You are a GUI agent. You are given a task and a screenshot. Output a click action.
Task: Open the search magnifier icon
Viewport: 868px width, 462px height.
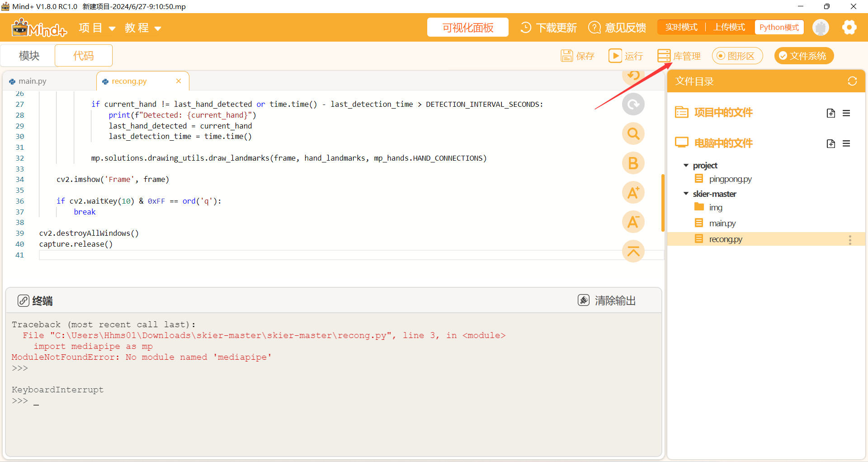pyautogui.click(x=633, y=134)
